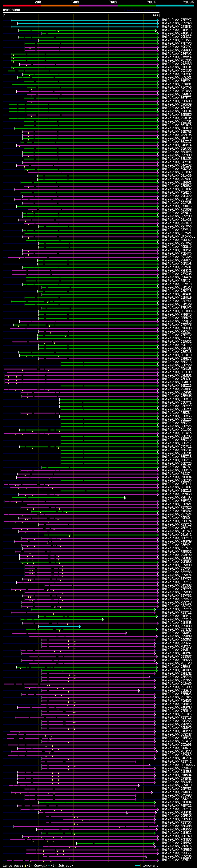Select hit label UniRef100_Q75VY8
Screen dimensions: 197x868
pyautogui.click(x=176, y=589)
